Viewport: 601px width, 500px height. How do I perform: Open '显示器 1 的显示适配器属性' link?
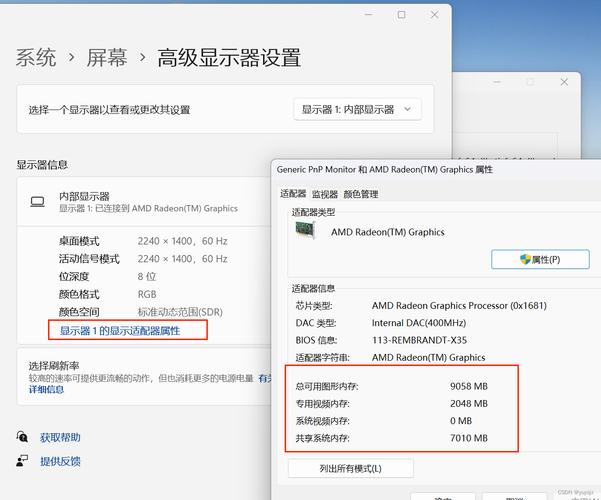(120, 331)
